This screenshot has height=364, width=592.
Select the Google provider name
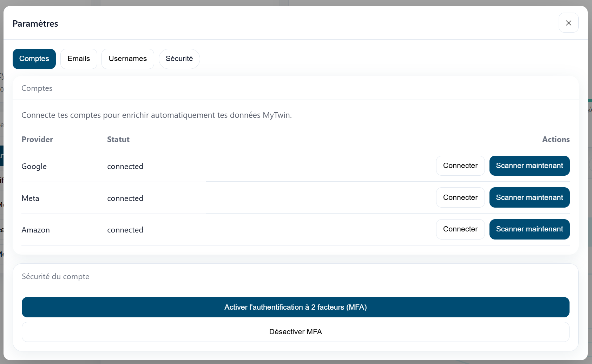[x=34, y=166]
